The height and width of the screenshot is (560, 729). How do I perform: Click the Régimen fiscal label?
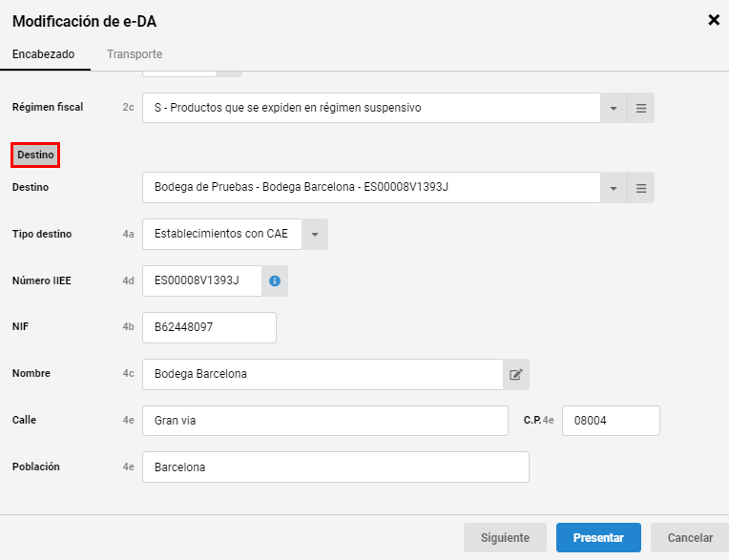[48, 107]
